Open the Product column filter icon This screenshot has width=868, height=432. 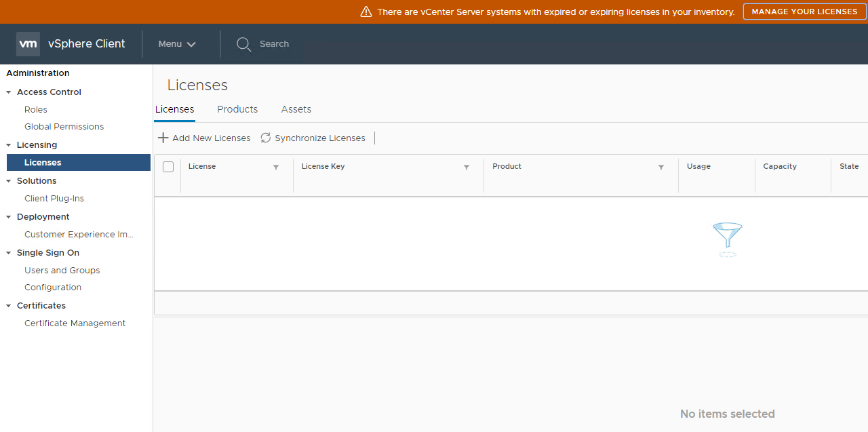coord(661,168)
